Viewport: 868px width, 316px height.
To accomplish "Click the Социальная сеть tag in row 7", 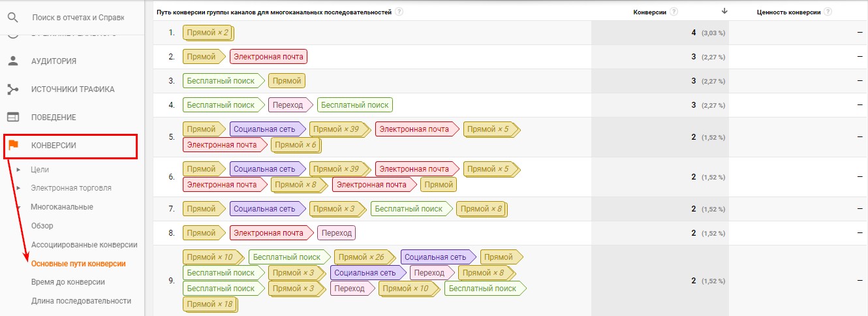I will 267,209.
